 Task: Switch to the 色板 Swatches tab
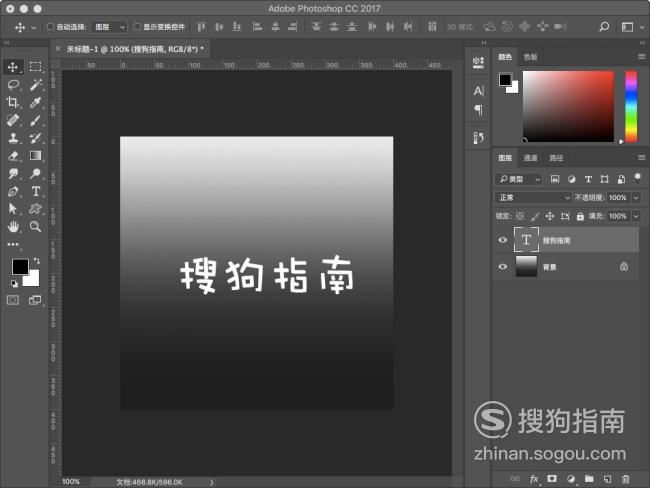pyautogui.click(x=531, y=57)
